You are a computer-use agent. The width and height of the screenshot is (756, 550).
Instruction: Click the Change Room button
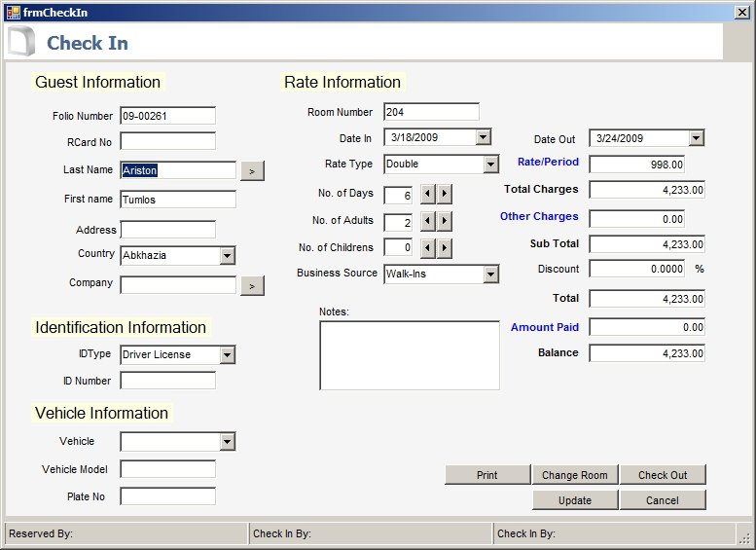click(x=574, y=475)
